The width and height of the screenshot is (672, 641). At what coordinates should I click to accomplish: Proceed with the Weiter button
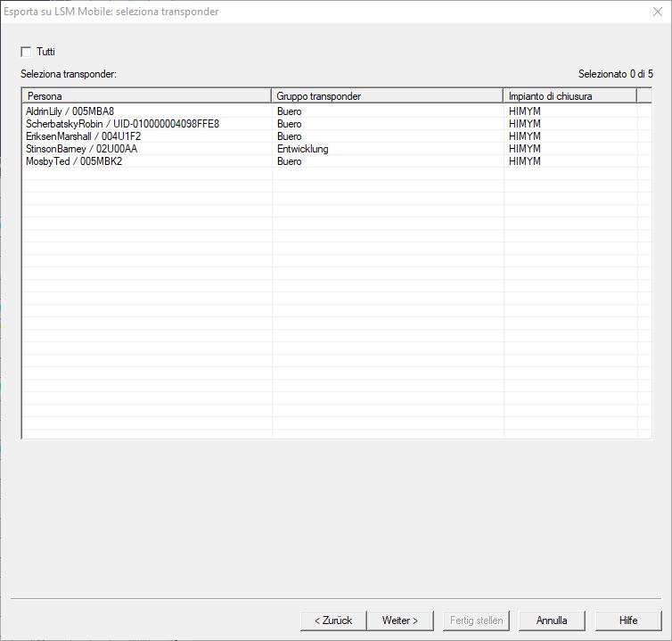[399, 620]
